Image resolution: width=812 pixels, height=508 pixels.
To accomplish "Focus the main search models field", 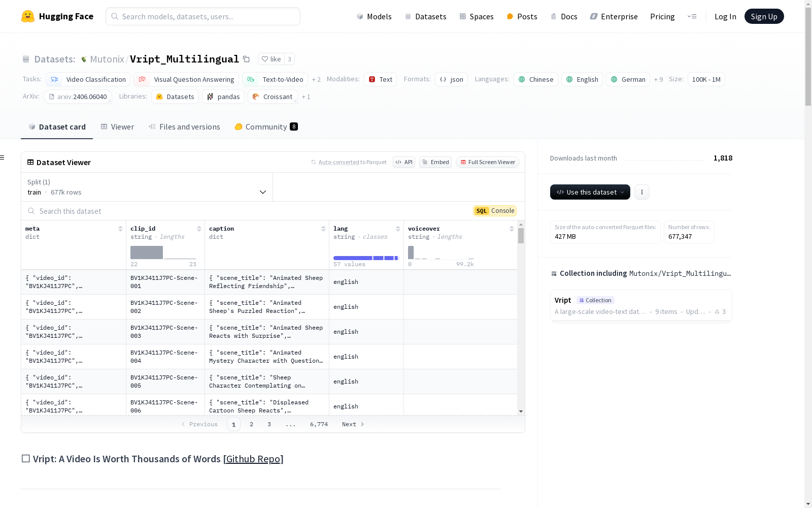I will tap(203, 16).
